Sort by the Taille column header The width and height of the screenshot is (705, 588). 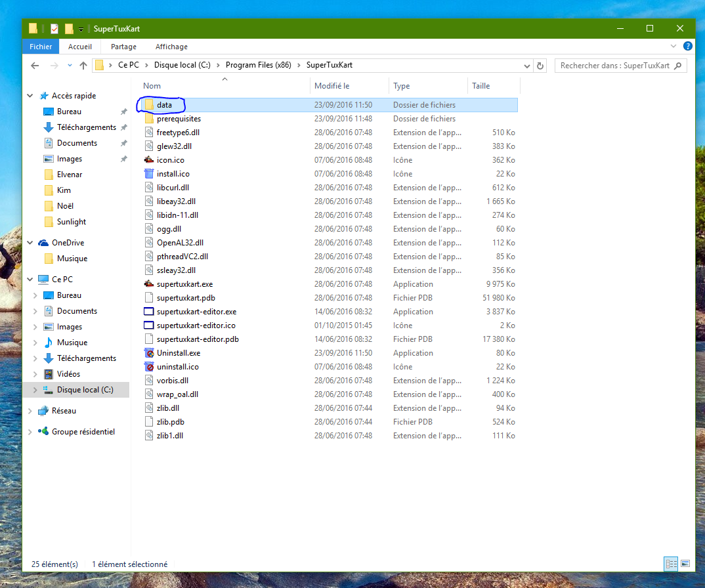click(481, 86)
